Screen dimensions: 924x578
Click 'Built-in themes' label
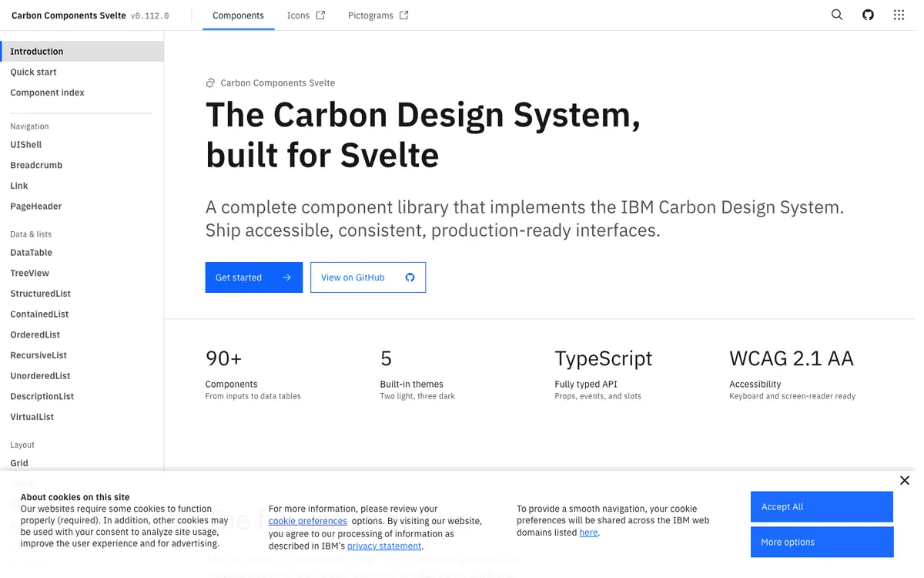[x=412, y=385]
